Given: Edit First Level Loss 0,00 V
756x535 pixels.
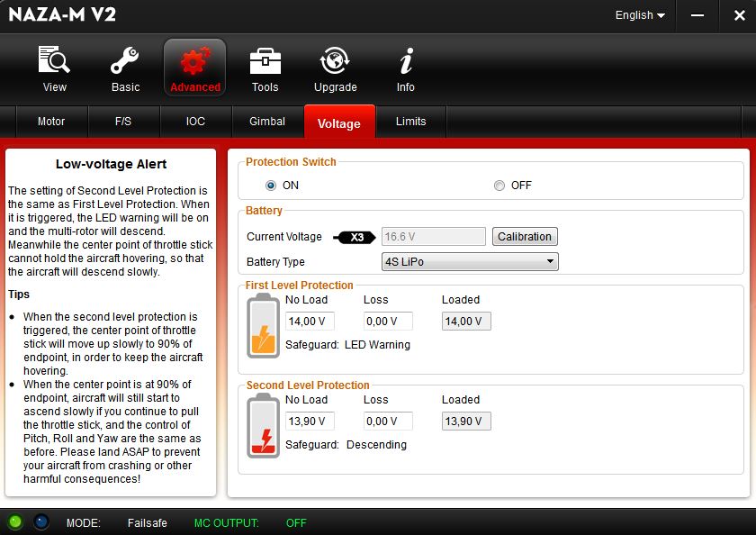Looking at the screenshot, I should click(x=388, y=322).
